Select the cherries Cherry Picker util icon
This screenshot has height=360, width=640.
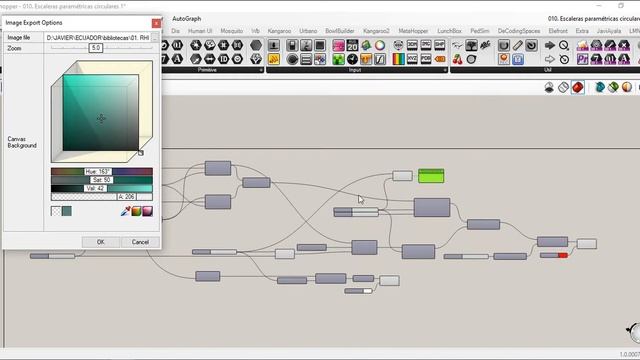pyautogui.click(x=458, y=59)
